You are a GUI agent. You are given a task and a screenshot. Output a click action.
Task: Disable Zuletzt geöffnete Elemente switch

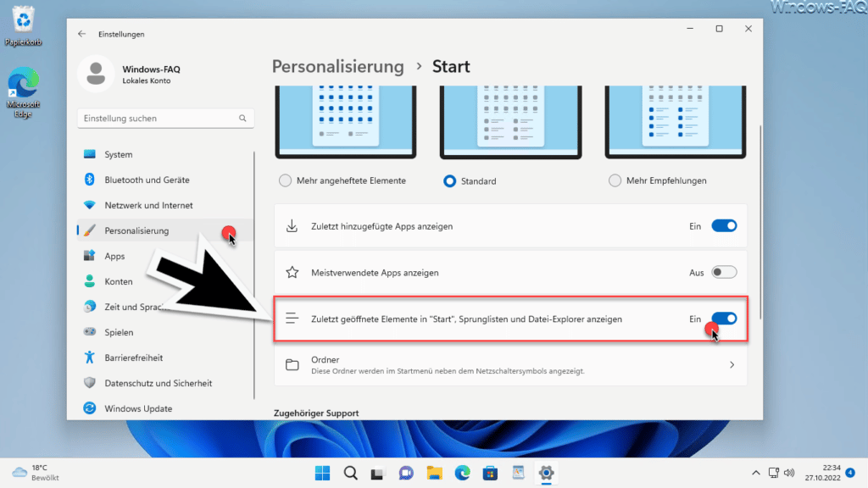click(x=724, y=319)
